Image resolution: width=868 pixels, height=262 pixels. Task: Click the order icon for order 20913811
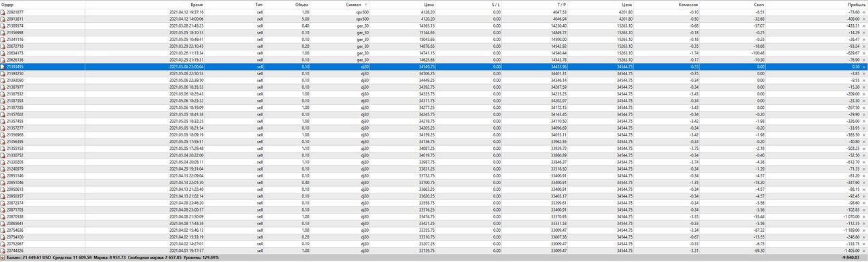point(3,18)
